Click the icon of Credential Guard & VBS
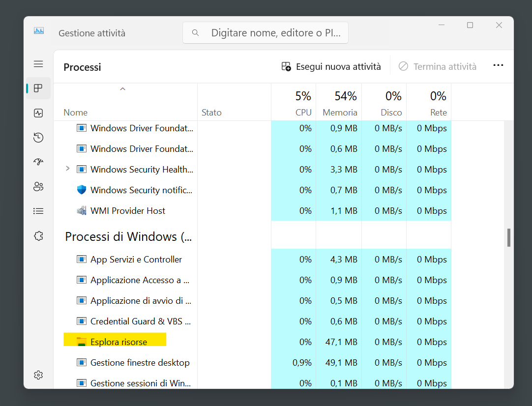 (82, 321)
